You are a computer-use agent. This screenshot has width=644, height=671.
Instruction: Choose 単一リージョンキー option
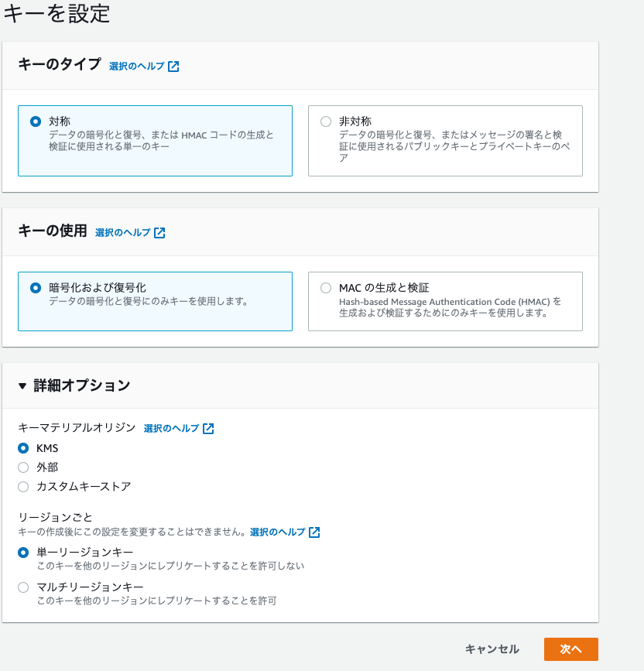click(23, 552)
